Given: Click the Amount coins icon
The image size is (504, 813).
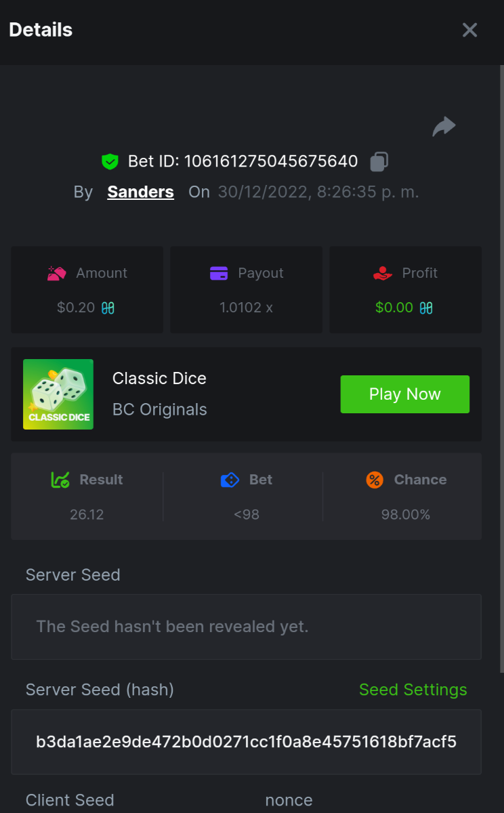Looking at the screenshot, I should [x=57, y=273].
